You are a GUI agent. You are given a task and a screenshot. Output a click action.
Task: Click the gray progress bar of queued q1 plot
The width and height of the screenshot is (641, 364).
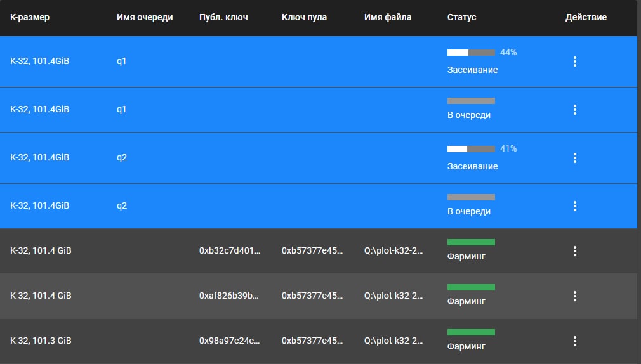click(471, 101)
